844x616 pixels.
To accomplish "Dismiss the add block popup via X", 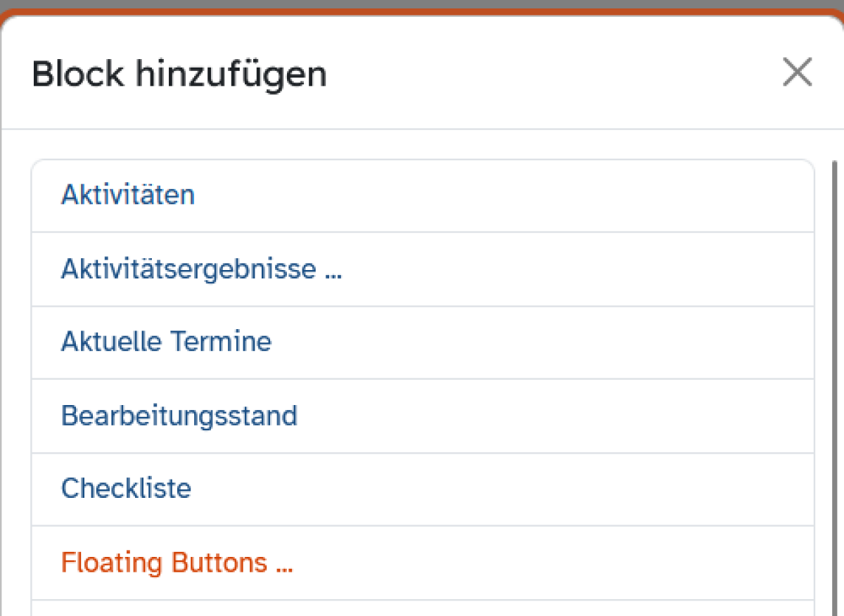I will pyautogui.click(x=797, y=72).
